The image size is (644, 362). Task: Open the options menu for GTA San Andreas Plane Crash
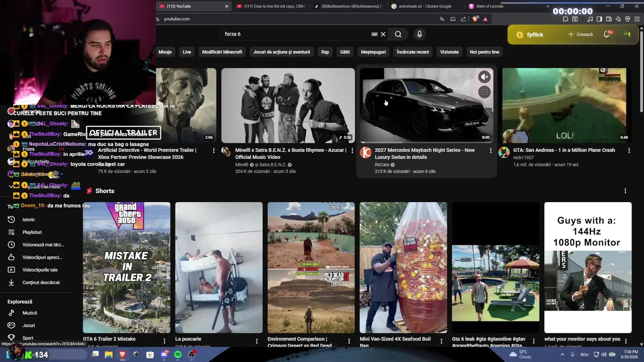pos(629,150)
